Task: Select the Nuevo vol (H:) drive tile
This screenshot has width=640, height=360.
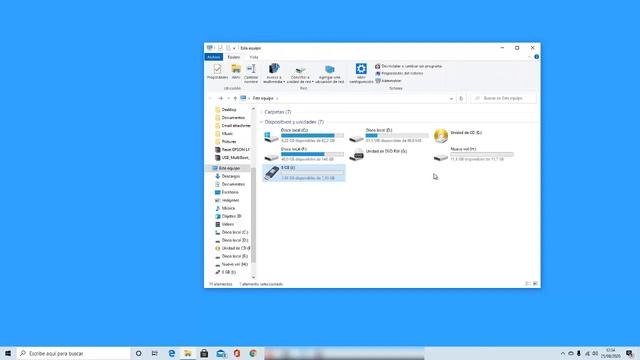Action: [473, 154]
